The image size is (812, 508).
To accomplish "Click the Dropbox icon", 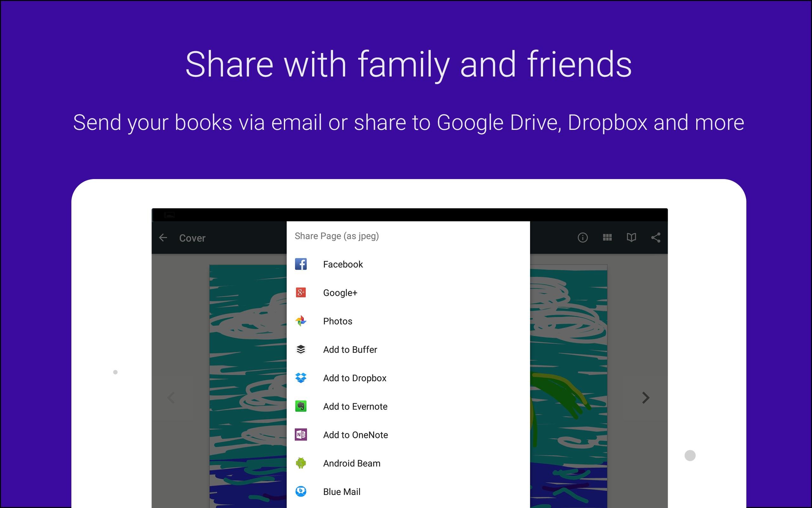I will coord(301,378).
